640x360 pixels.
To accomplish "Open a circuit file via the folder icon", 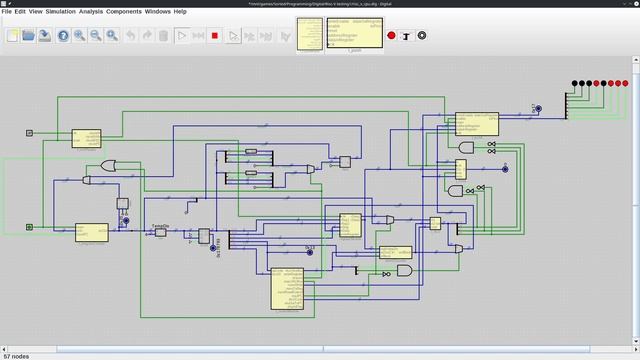I will coord(29,36).
